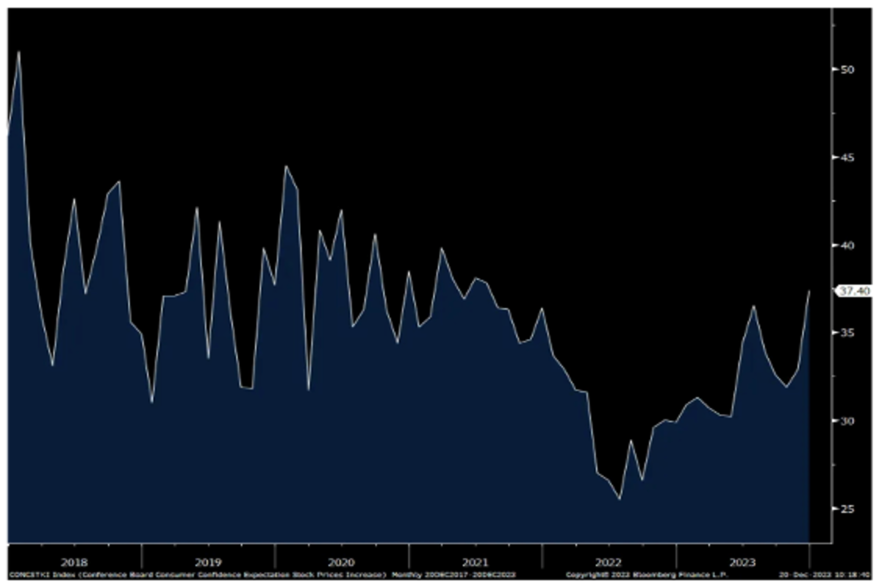Click the 30 value on y-axis
The height and width of the screenshot is (588, 882).
[x=847, y=420]
